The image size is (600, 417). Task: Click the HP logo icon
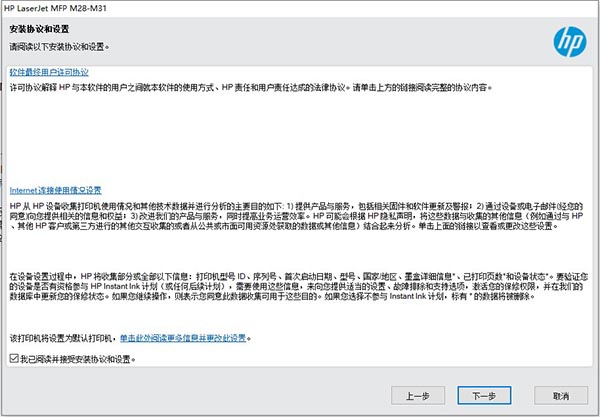569,42
